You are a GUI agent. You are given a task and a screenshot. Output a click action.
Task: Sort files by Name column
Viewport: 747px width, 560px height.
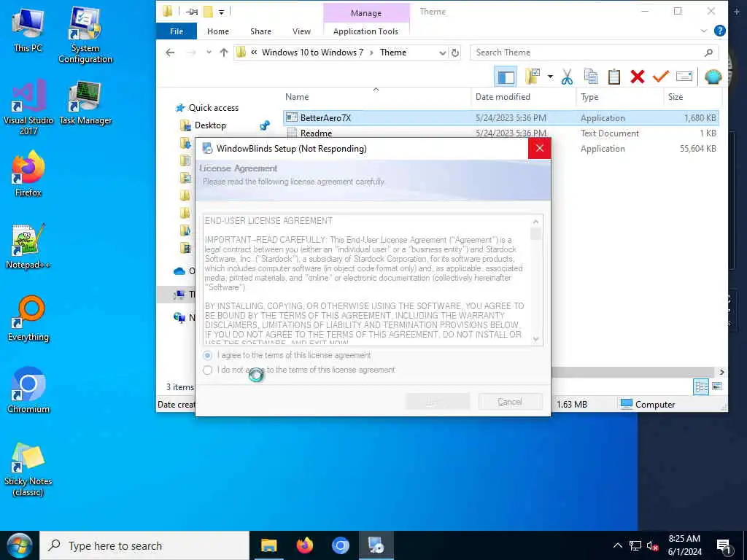click(297, 97)
